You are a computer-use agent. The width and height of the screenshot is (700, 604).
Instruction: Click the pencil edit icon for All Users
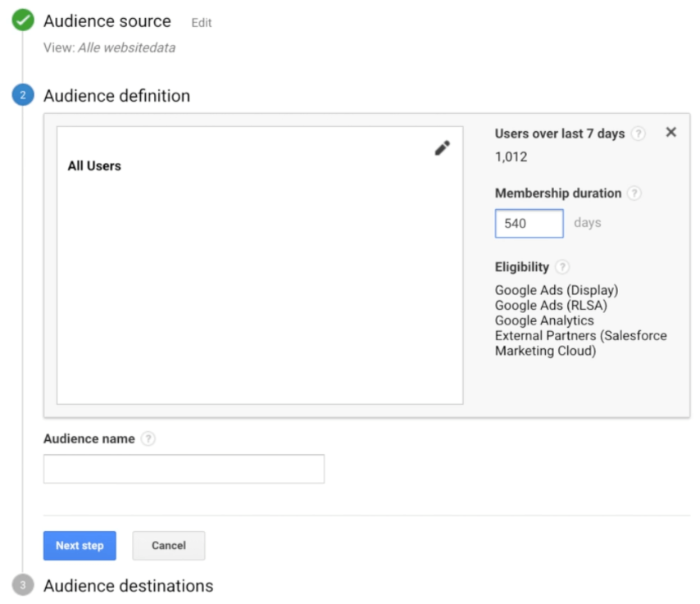coord(442,148)
